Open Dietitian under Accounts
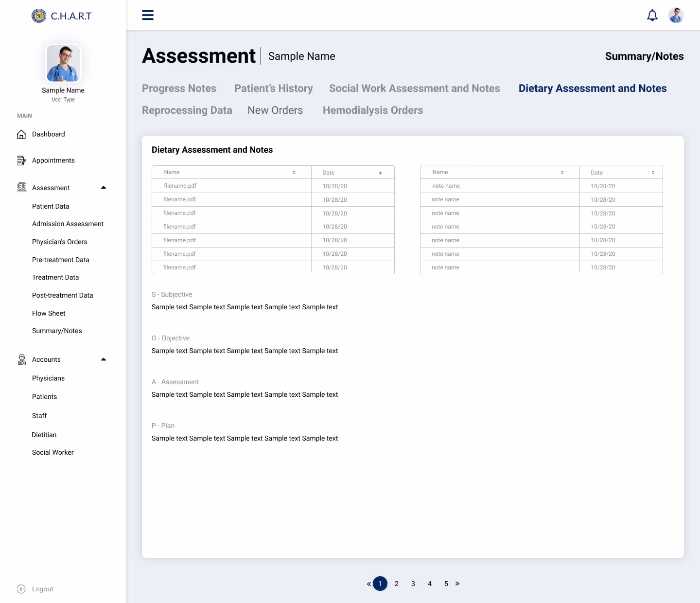The height and width of the screenshot is (603, 700). pos(44,435)
